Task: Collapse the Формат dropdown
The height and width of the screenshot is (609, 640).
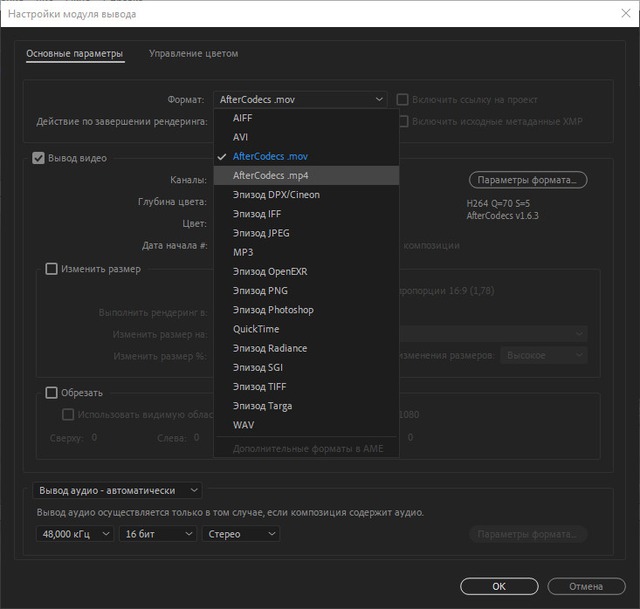Action: 299,100
